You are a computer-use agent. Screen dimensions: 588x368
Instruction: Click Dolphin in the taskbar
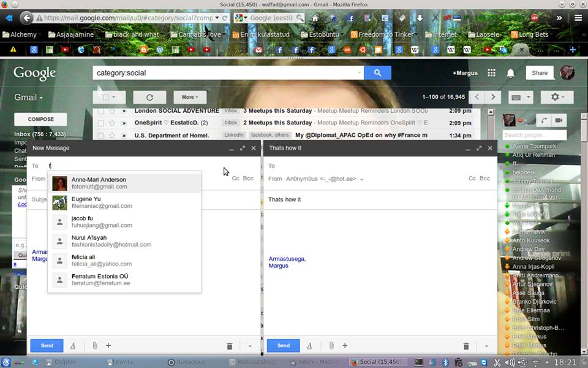tap(61, 362)
